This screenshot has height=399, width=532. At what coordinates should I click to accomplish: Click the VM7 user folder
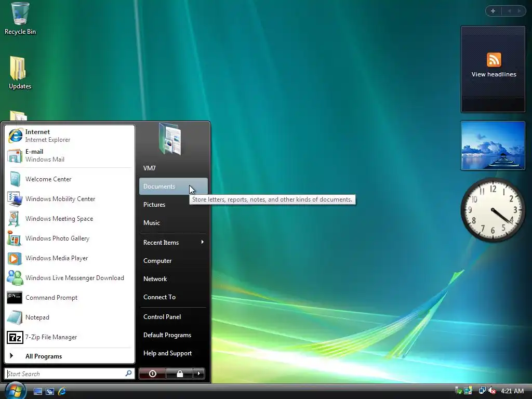click(174, 168)
